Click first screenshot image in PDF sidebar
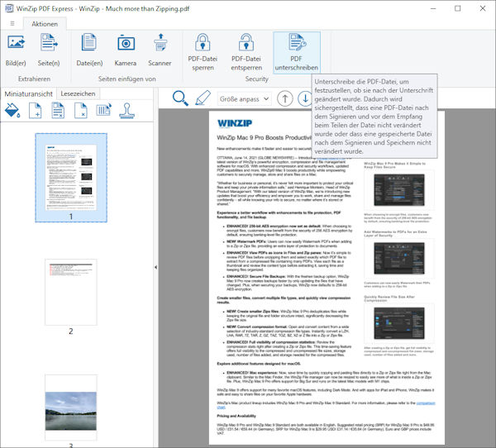Screen dimensions: 496x448 click(x=399, y=190)
